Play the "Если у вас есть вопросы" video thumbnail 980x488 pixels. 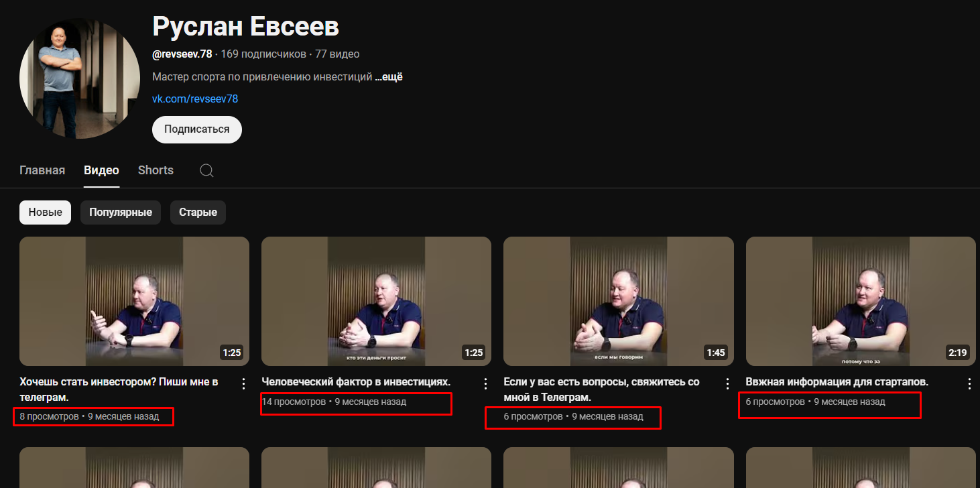pyautogui.click(x=619, y=301)
